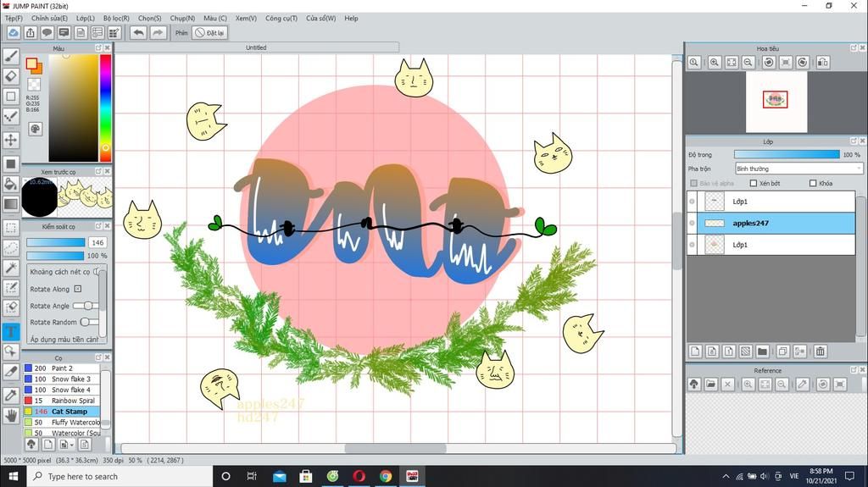Viewport: 868px width, 487px height.
Task: Click the Redo arrow button
Action: (x=158, y=33)
